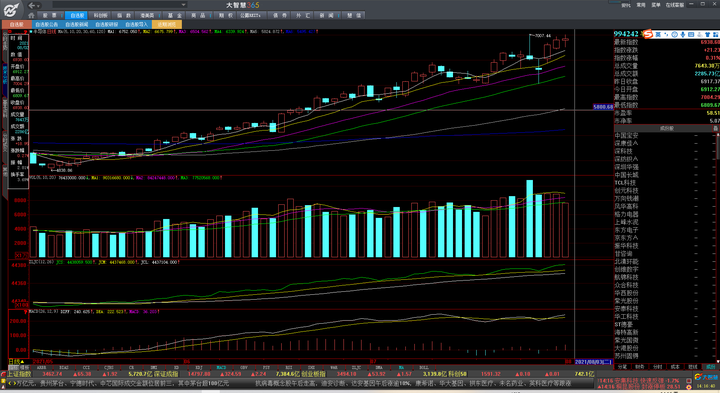Click the Sogou soft keyboard icon
Image resolution: width=720 pixels, height=393 pixels.
pos(691,34)
